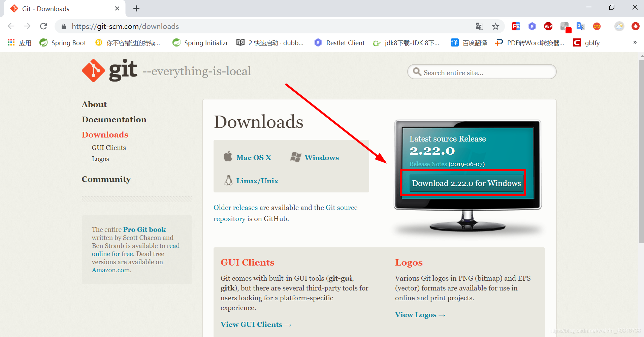Open the Logos heading link
Viewport: 644px width, 337px height.
tap(409, 263)
